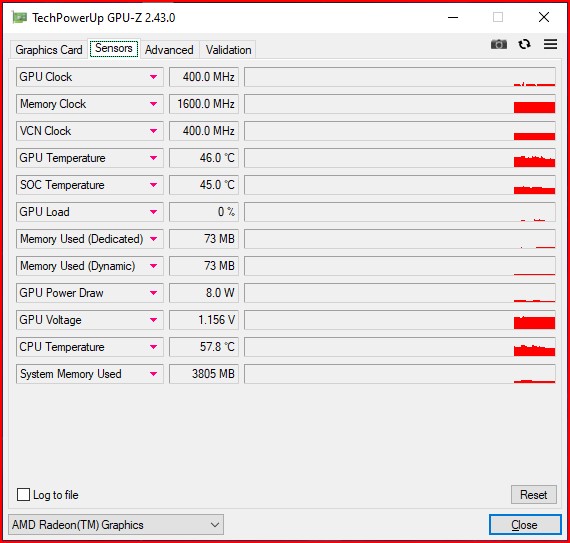Minimize the GPU-Z window
This screenshot has width=570, height=543.
[453, 17]
